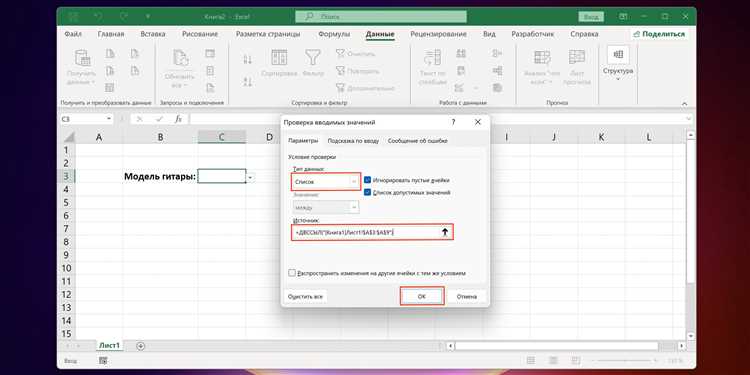
Task: Click the 'Очистить все' button
Action: [305, 297]
